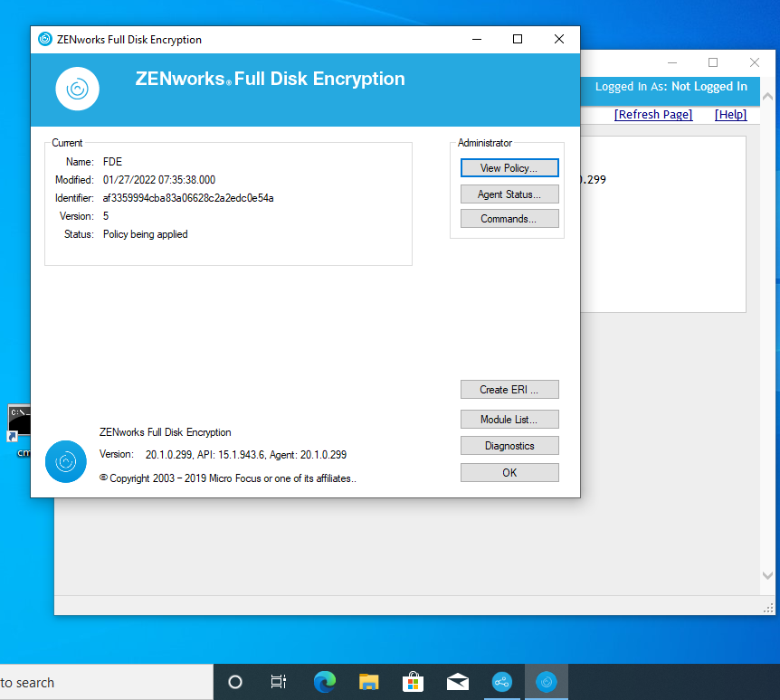Open Agent Status details
780x700 pixels.
(509, 194)
